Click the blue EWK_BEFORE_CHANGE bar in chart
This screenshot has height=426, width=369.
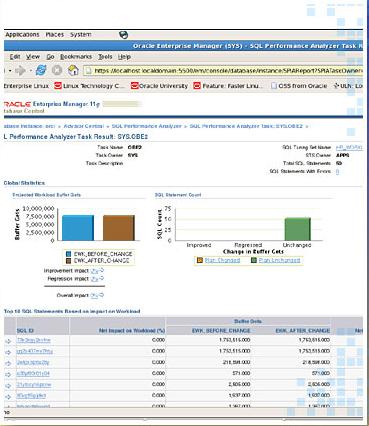(x=78, y=228)
